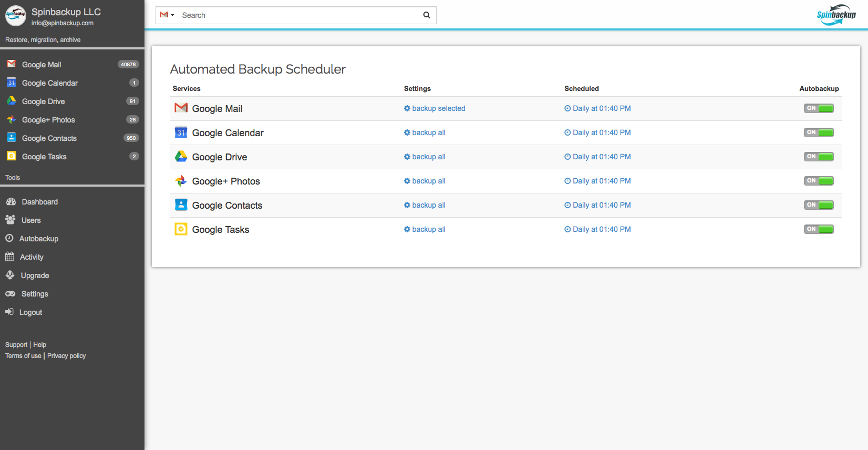Open the Terms of use link
Screen dimensions: 868x450
23,356
